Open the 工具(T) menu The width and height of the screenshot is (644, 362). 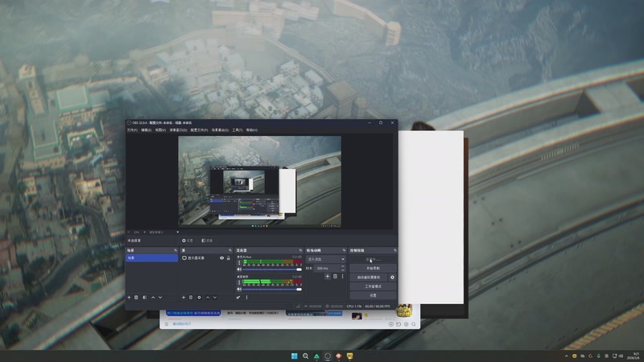pos(237,130)
